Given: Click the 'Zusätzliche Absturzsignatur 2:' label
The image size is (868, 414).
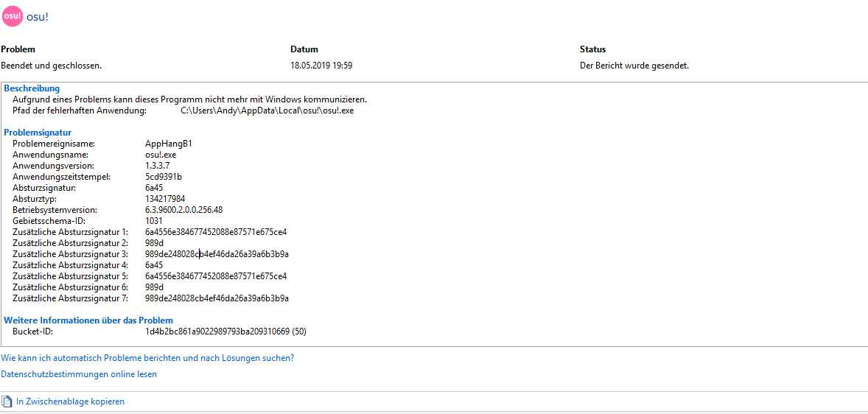Looking at the screenshot, I should point(70,243).
